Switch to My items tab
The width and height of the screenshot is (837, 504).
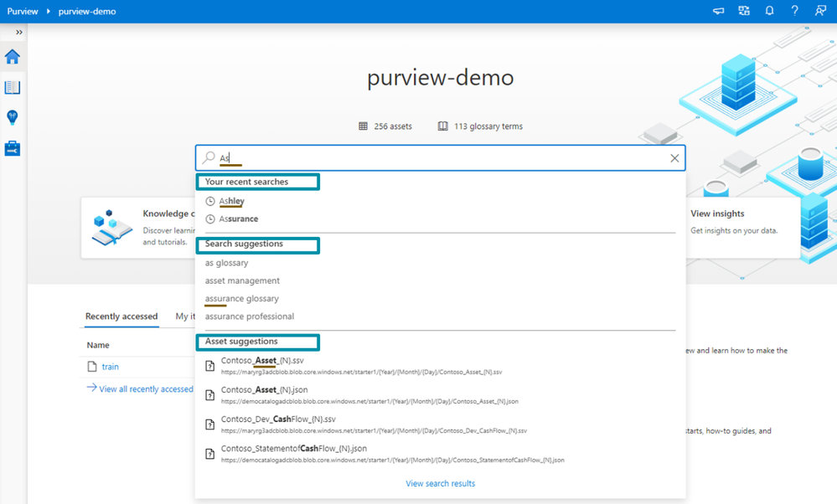(185, 316)
